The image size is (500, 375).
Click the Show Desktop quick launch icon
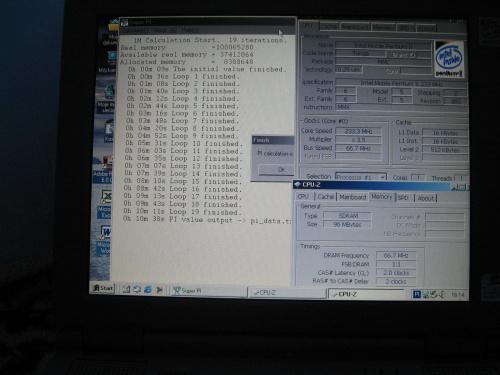[126, 289]
